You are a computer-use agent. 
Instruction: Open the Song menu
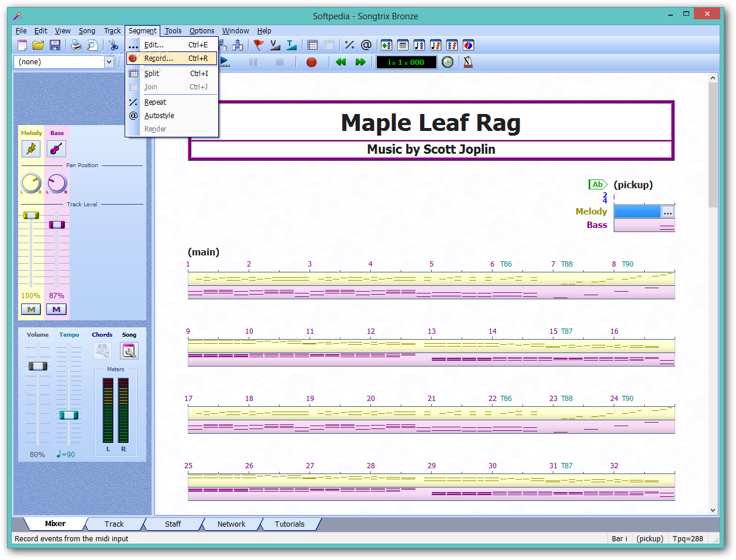(x=87, y=31)
